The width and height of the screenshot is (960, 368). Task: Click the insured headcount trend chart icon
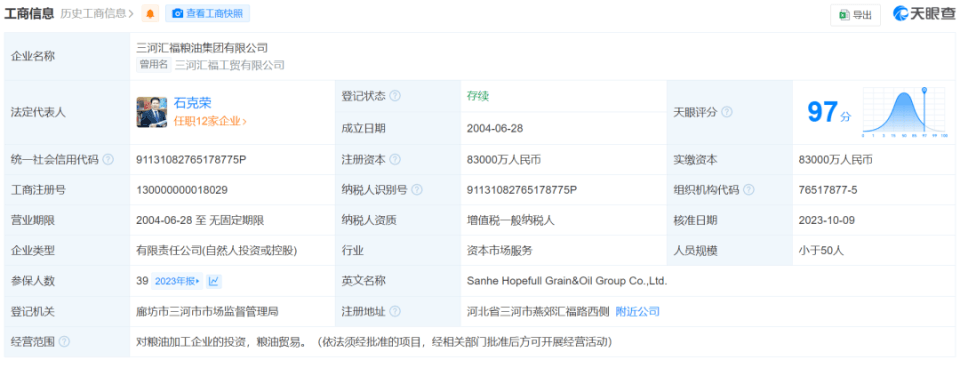214,281
